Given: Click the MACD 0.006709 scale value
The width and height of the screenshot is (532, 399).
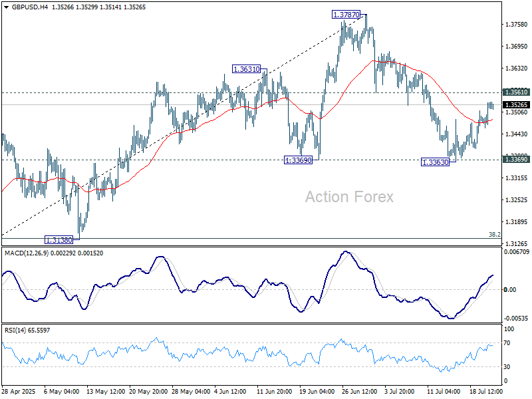Looking at the screenshot, I should point(517,252).
